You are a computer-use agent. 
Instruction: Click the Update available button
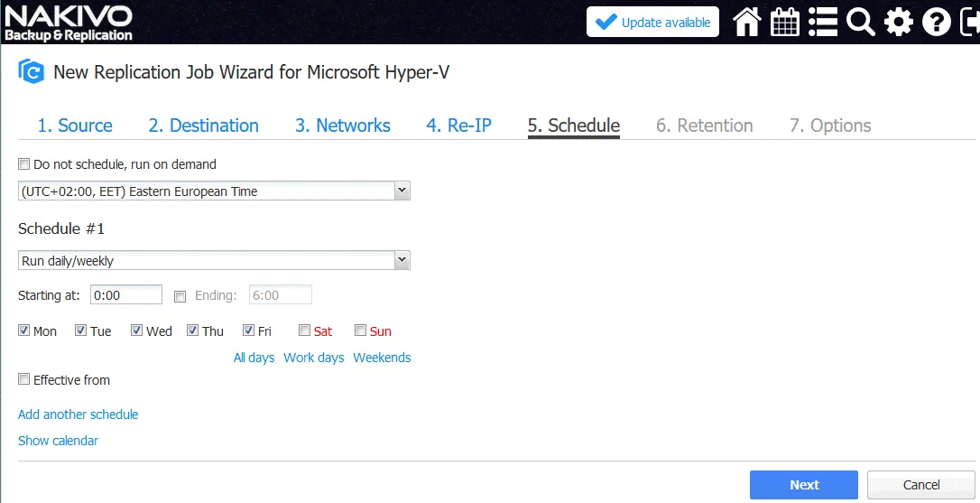point(652,23)
